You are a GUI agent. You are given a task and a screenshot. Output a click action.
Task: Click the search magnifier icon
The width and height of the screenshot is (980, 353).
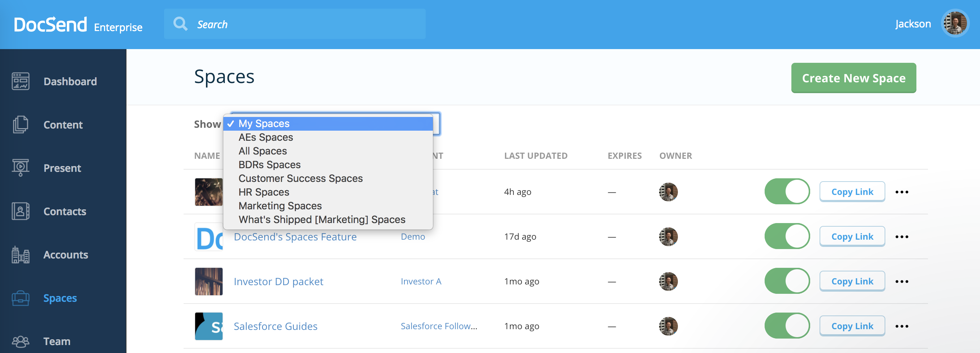180,24
